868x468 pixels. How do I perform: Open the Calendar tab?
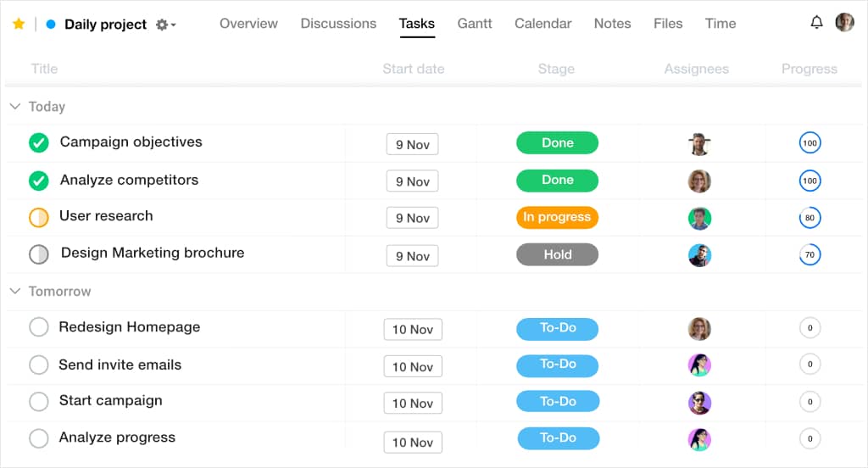point(542,24)
